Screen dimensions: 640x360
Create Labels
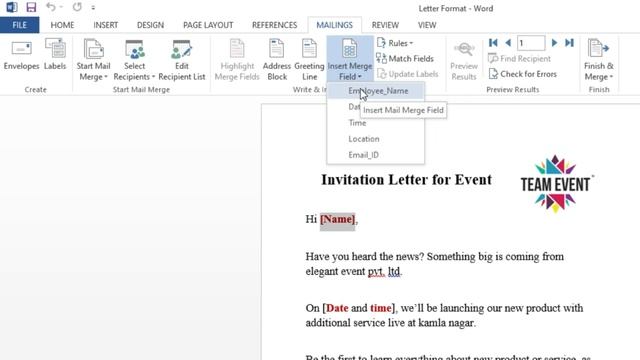point(55,55)
